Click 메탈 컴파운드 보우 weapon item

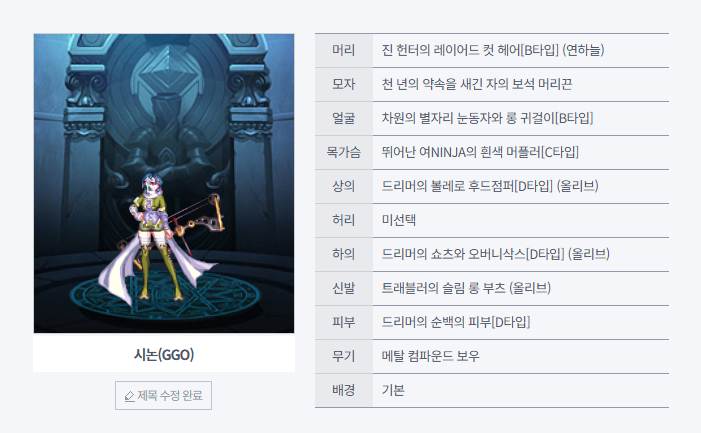coord(430,356)
